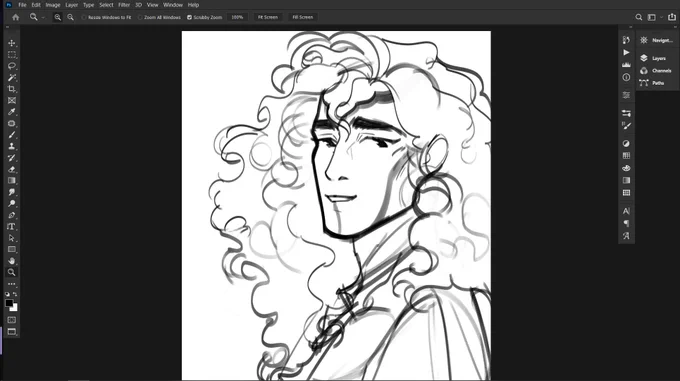Swap foreground and background colors
Screen dimensions: 680x381
(x=15, y=294)
